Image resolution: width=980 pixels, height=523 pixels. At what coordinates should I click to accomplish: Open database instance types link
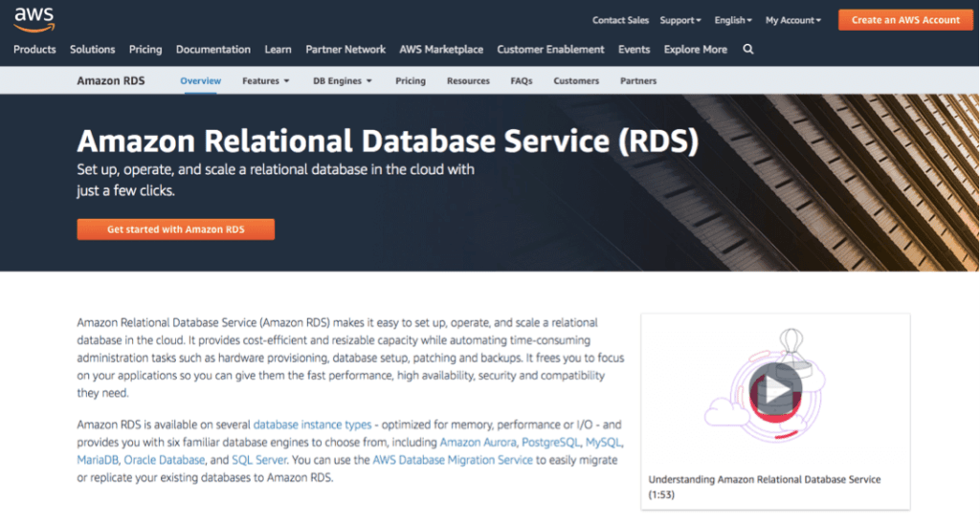[x=312, y=425]
